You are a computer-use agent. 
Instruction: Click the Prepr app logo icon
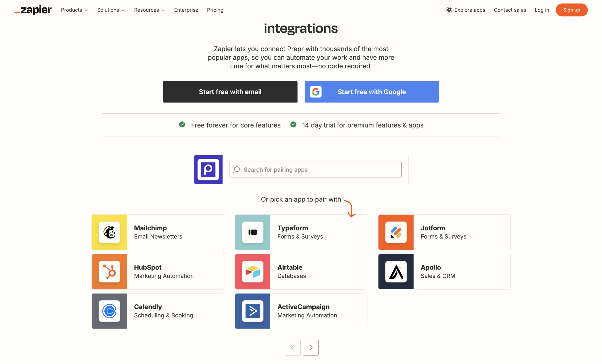(x=208, y=170)
